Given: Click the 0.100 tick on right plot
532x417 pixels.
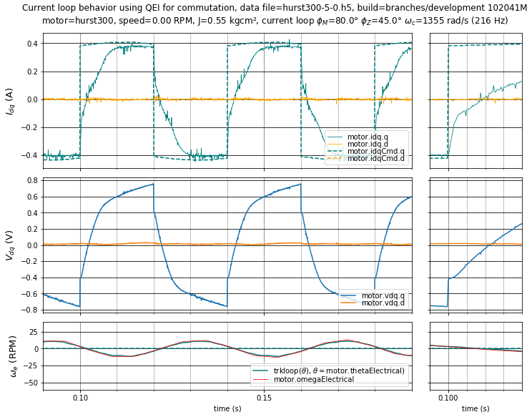Looking at the screenshot, I should pyautogui.click(x=448, y=398).
